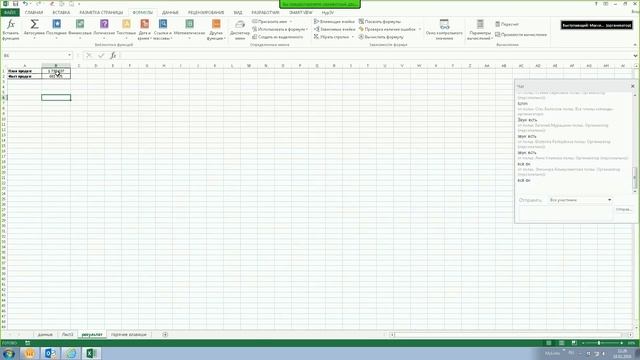Viewport: 640px width, 360px height.
Task: Expand the Name Box dropdown arrow
Action: click(x=69, y=56)
